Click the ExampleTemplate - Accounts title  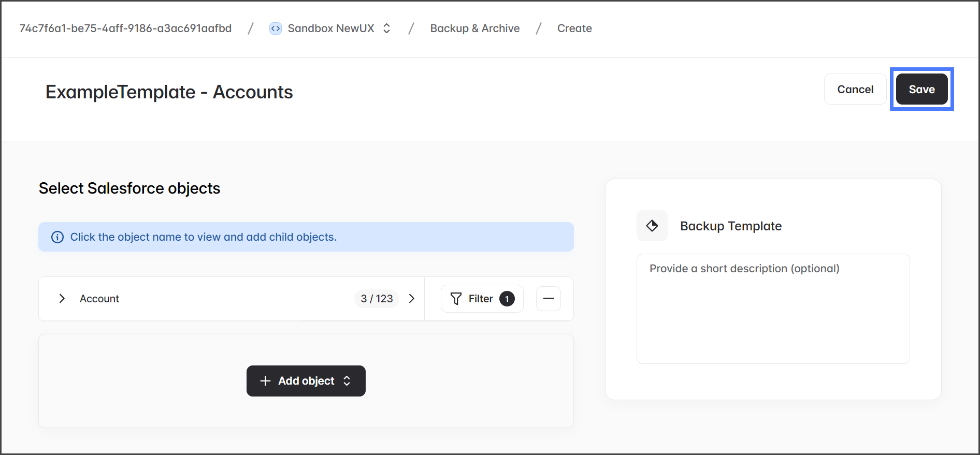(x=169, y=92)
